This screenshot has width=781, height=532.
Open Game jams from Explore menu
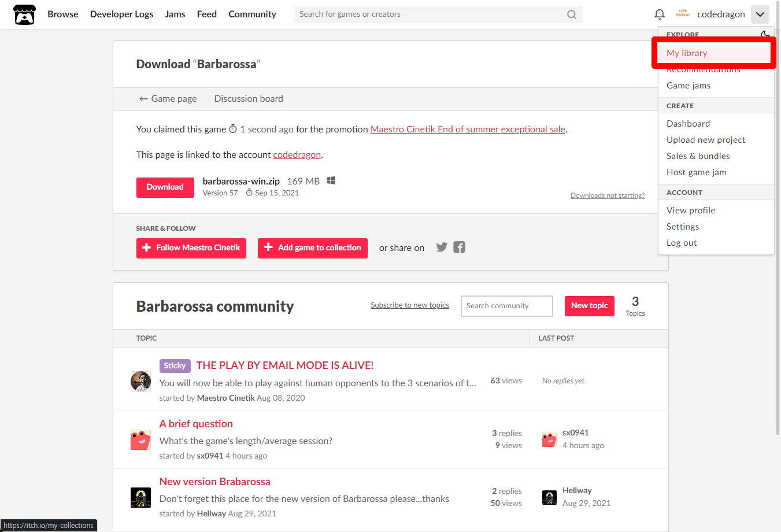pyautogui.click(x=689, y=86)
